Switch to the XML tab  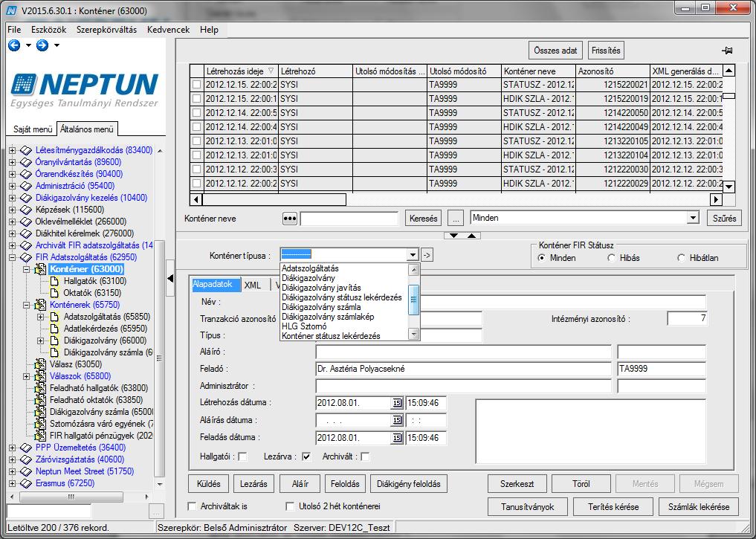[x=252, y=285]
